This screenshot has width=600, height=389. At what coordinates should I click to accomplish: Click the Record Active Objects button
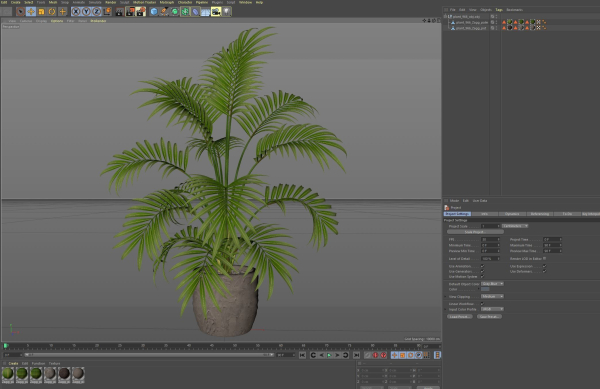pyautogui.click(x=375, y=355)
